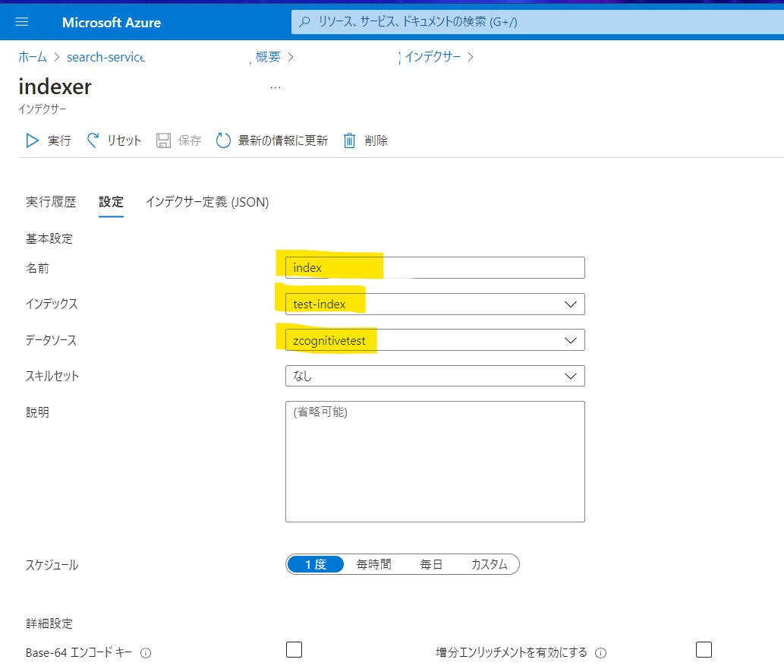This screenshot has width=784, height=672.
Task: Click the indexer page title
Action: (x=55, y=87)
